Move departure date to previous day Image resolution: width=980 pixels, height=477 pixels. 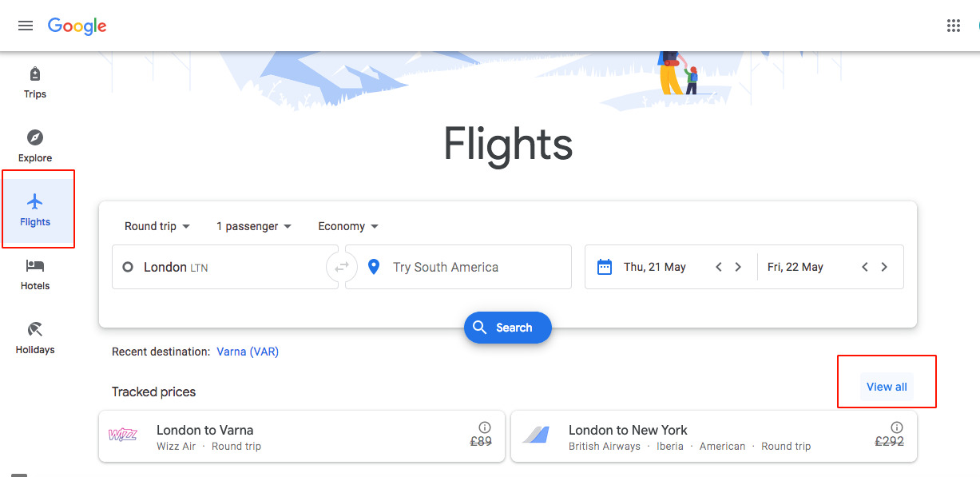coord(719,267)
